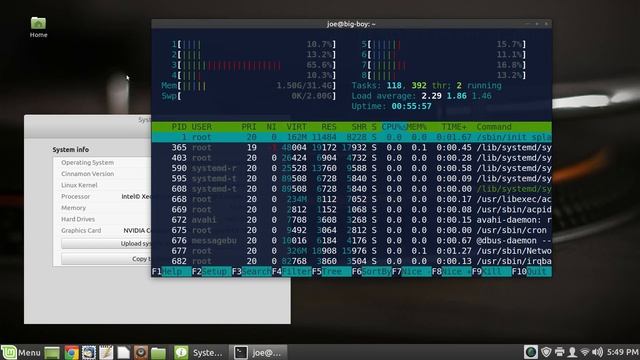Image resolution: width=640 pixels, height=360 pixels.
Task: Select the /usr/libexec process row PID 668
Action: tap(351, 199)
